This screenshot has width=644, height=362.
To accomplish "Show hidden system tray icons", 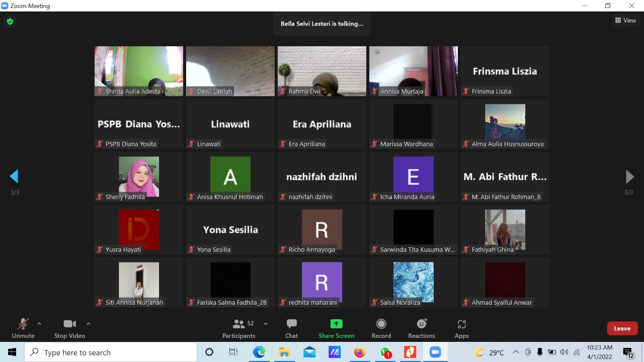I will [516, 352].
